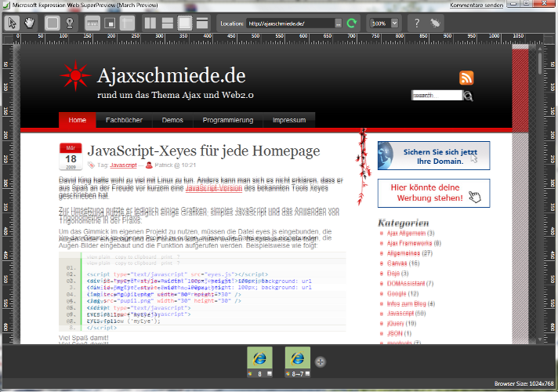
Task: Add a new browser with plus button
Action: pyautogui.click(x=321, y=362)
